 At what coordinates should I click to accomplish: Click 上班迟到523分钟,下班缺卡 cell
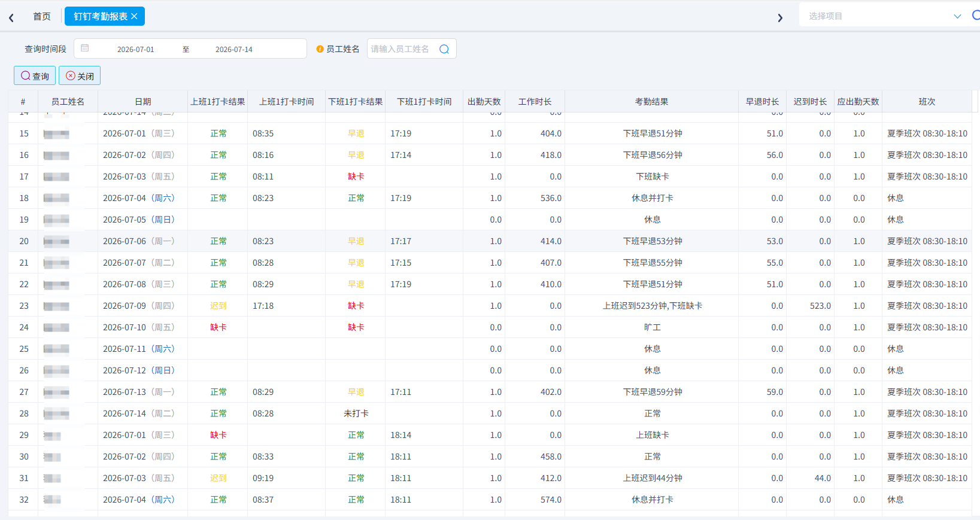click(653, 306)
